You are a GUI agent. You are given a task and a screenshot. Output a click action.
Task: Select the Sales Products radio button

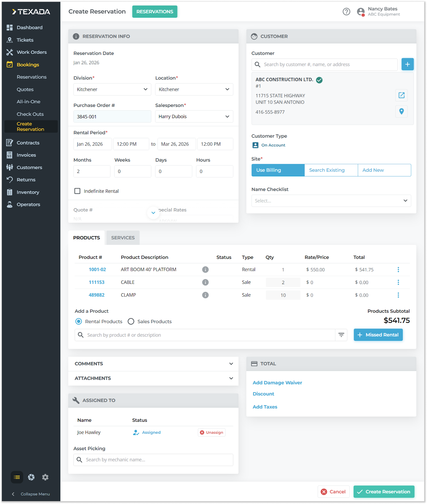131,322
